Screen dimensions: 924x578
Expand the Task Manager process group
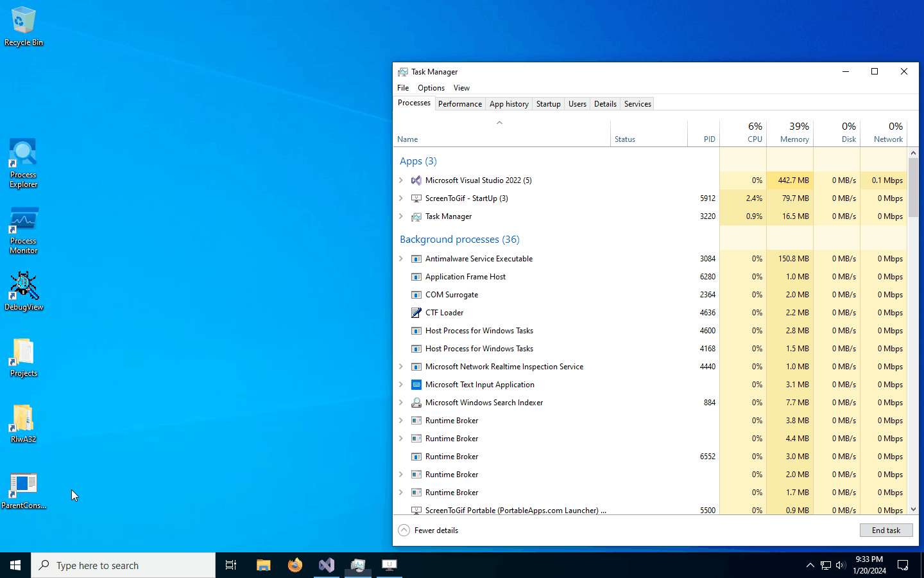pos(401,216)
